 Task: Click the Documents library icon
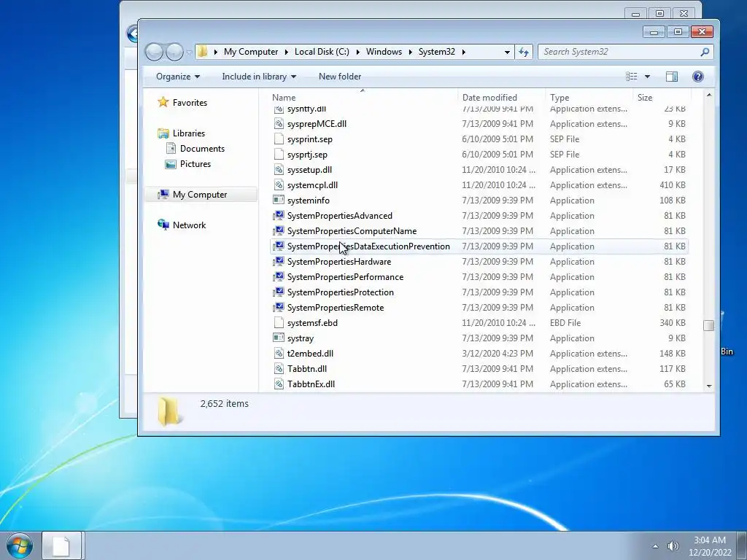(171, 148)
